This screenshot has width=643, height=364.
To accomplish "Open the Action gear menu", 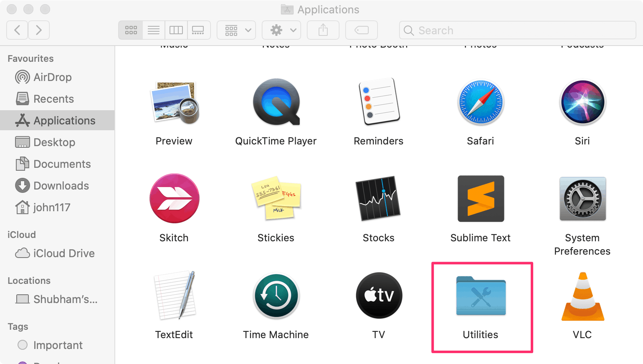I will click(x=281, y=30).
